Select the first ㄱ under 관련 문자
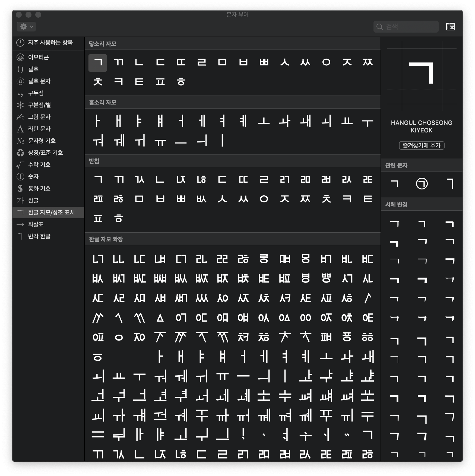 coord(394,184)
